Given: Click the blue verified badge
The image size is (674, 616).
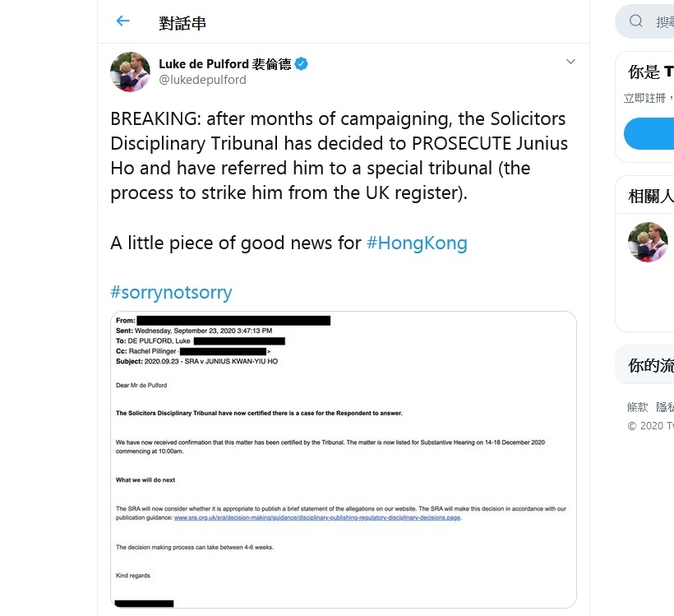Looking at the screenshot, I should click(x=302, y=64).
